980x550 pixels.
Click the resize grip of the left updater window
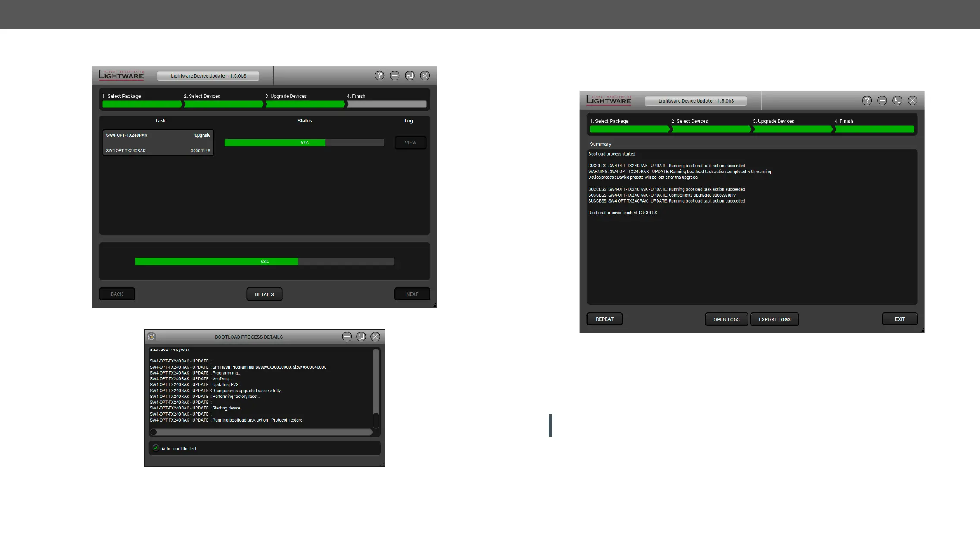pos(435,305)
